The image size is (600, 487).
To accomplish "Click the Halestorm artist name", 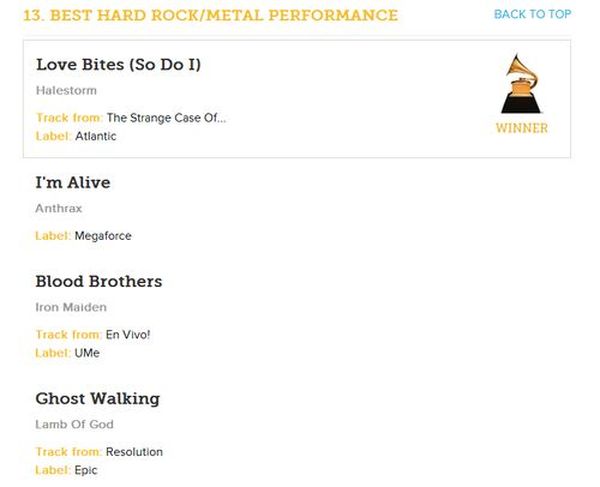I will pos(66,91).
